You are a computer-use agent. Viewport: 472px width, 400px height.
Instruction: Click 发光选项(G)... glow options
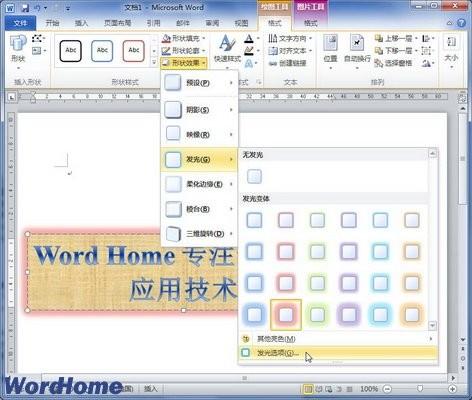pos(338,353)
